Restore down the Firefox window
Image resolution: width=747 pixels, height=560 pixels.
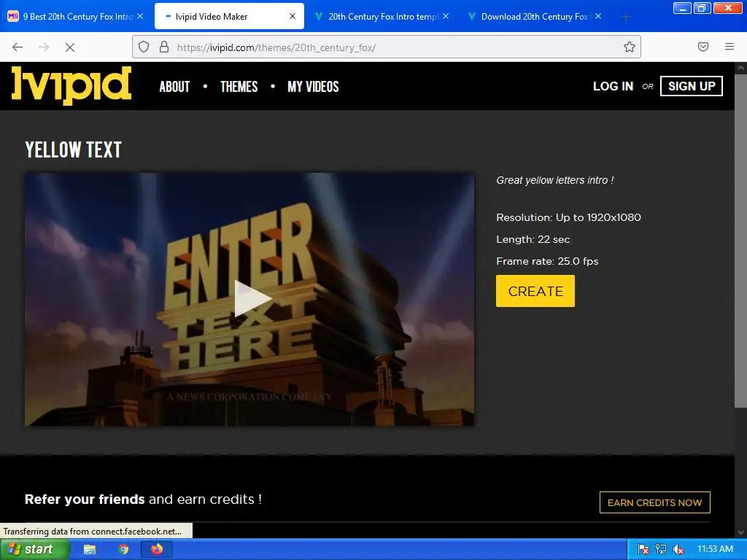pyautogui.click(x=702, y=8)
